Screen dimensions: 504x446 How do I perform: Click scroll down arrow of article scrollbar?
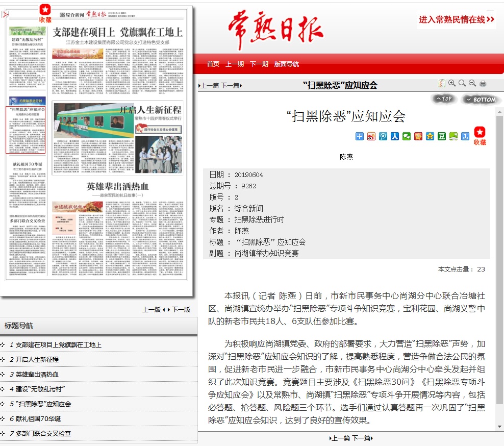coord(499,427)
